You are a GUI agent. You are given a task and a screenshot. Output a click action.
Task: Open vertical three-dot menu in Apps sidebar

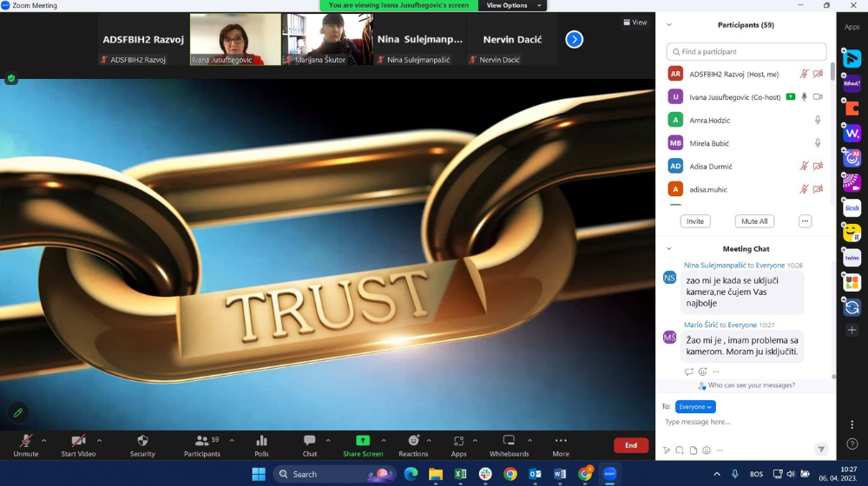(x=852, y=424)
